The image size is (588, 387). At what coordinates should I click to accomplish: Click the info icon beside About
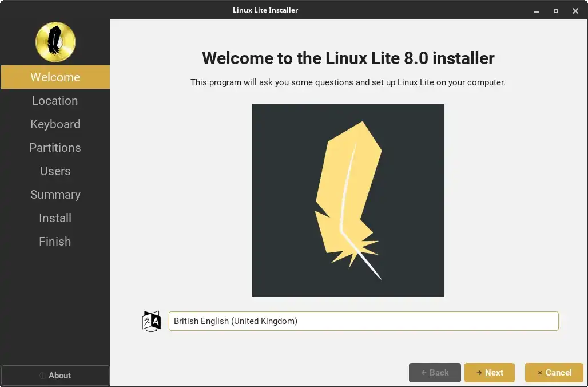click(42, 376)
